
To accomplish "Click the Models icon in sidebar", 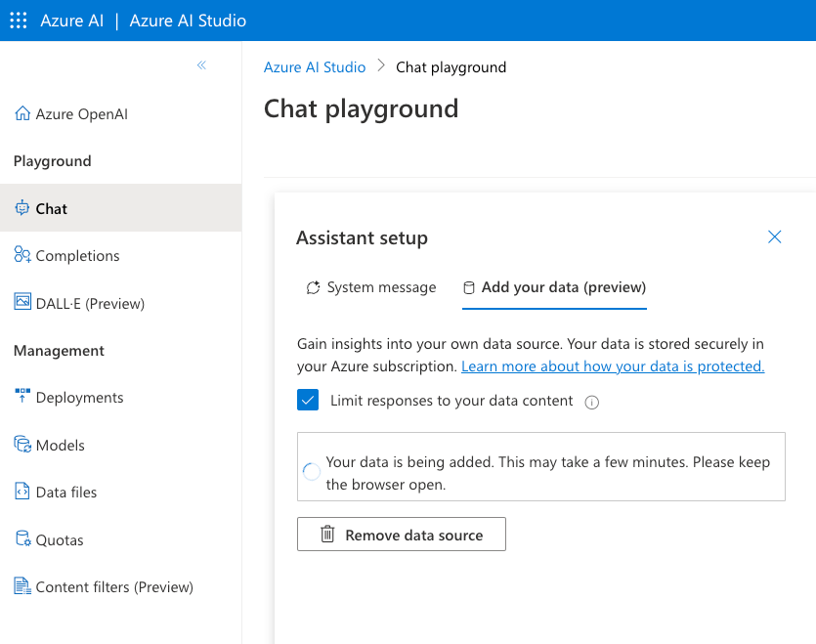I will pos(22,445).
